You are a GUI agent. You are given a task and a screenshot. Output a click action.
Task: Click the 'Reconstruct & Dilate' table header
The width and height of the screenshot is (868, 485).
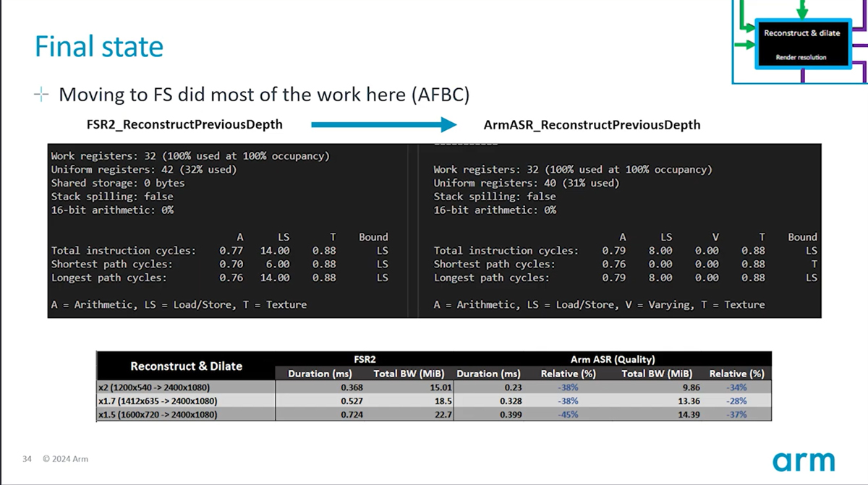(186, 366)
